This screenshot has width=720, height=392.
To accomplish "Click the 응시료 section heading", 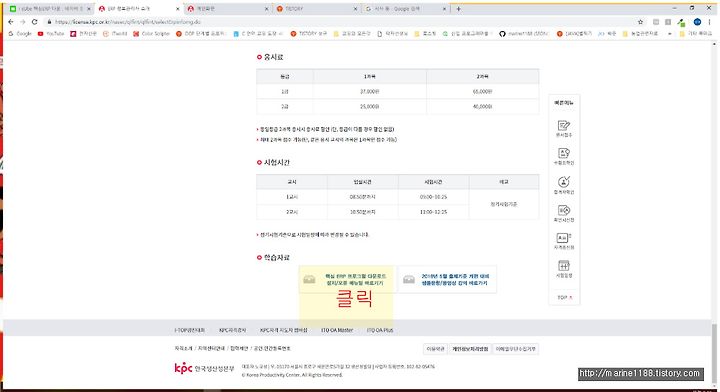I will click(273, 57).
